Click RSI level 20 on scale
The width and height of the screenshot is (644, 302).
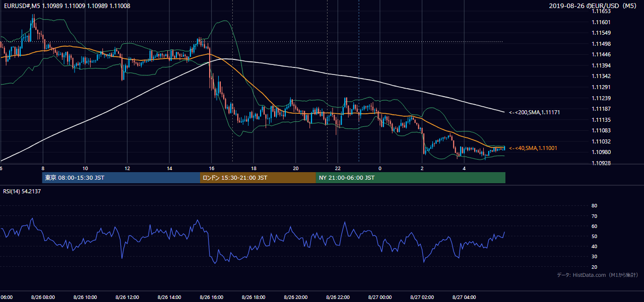pyautogui.click(x=594, y=267)
